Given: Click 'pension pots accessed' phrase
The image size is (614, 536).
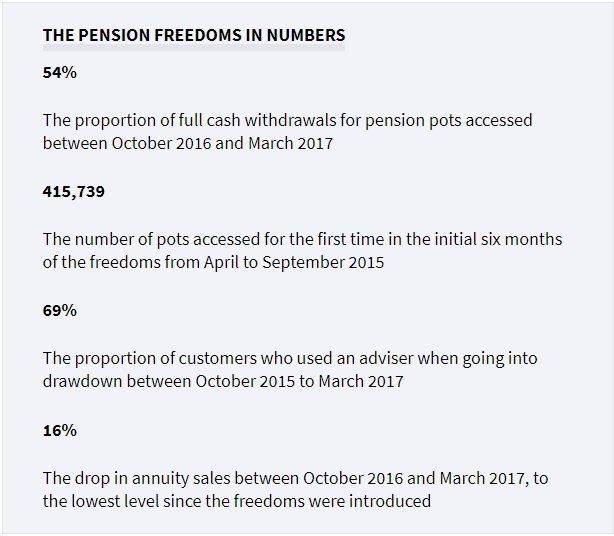Looking at the screenshot, I should pyautogui.click(x=449, y=121).
